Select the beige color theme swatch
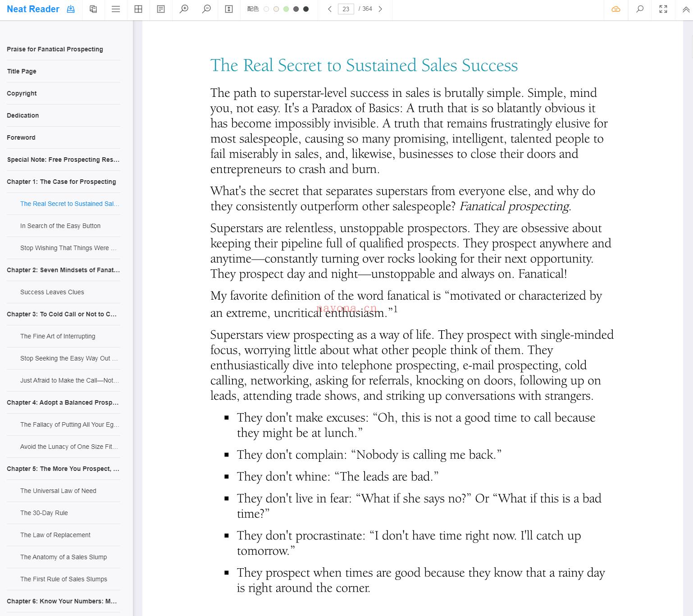The image size is (693, 616). click(x=276, y=9)
